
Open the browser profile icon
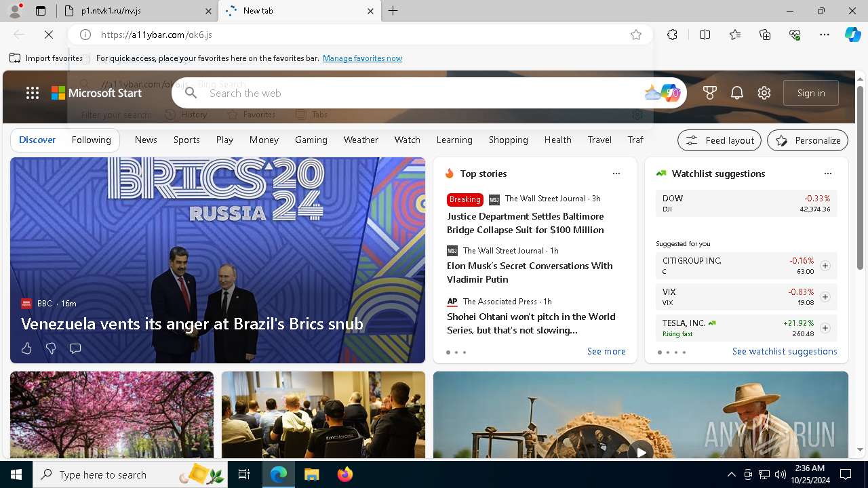click(14, 11)
